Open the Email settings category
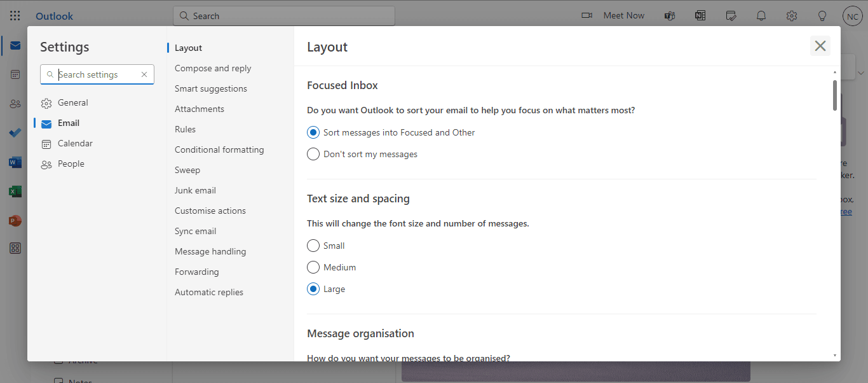 click(97, 123)
